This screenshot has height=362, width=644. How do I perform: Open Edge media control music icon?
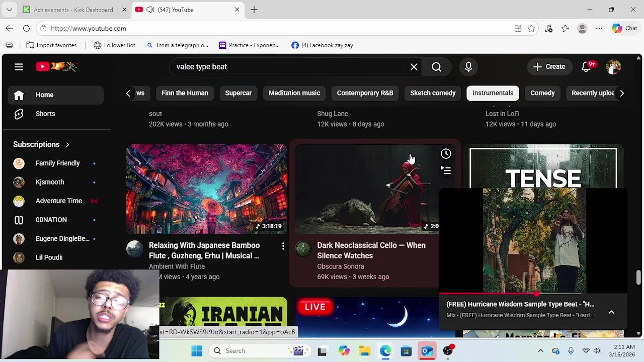548,29
